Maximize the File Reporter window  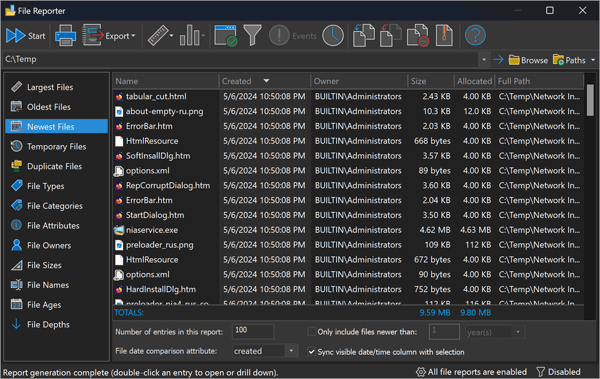click(x=549, y=10)
